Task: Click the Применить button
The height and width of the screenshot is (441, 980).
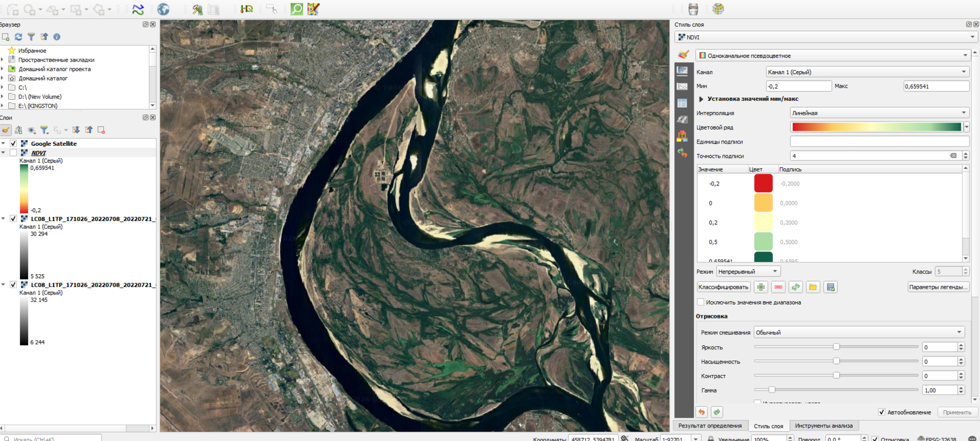Action: [x=957, y=412]
